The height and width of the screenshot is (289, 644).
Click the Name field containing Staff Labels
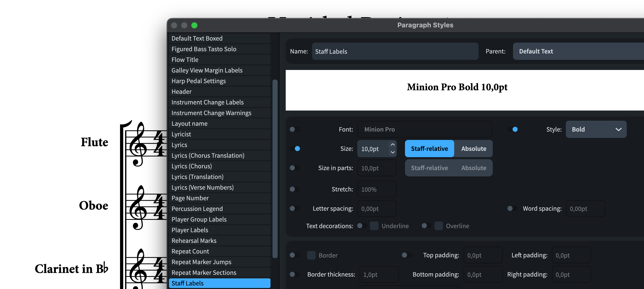[395, 51]
